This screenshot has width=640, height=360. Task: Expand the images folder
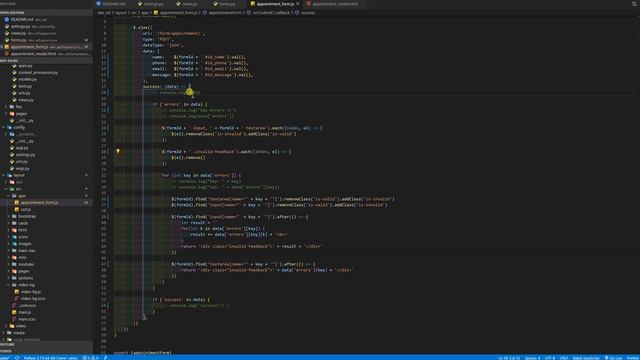[24, 244]
